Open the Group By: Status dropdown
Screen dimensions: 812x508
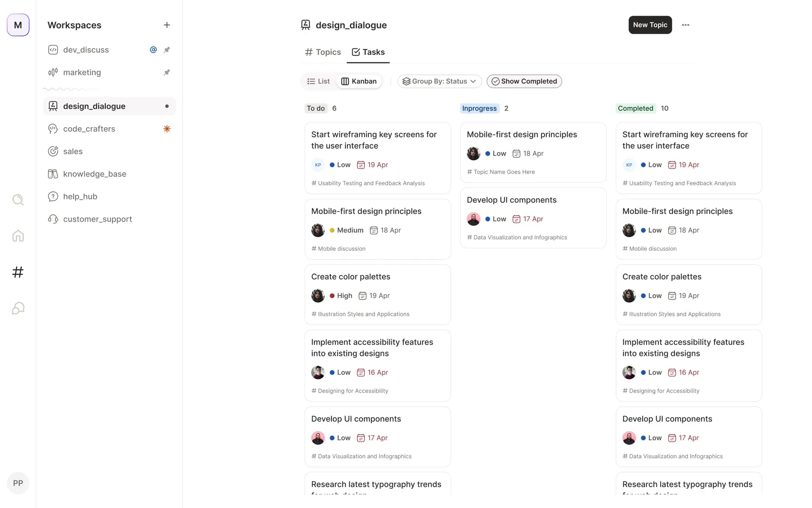[439, 81]
